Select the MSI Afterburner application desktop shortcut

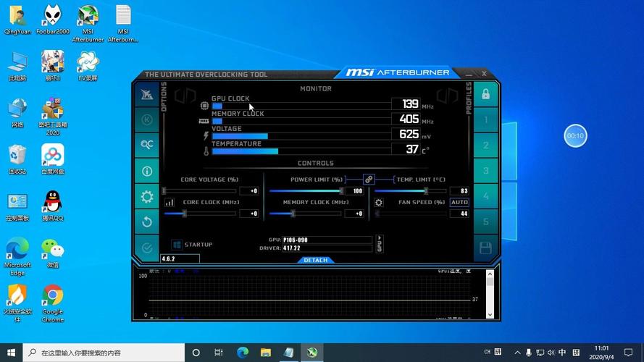coord(88,24)
